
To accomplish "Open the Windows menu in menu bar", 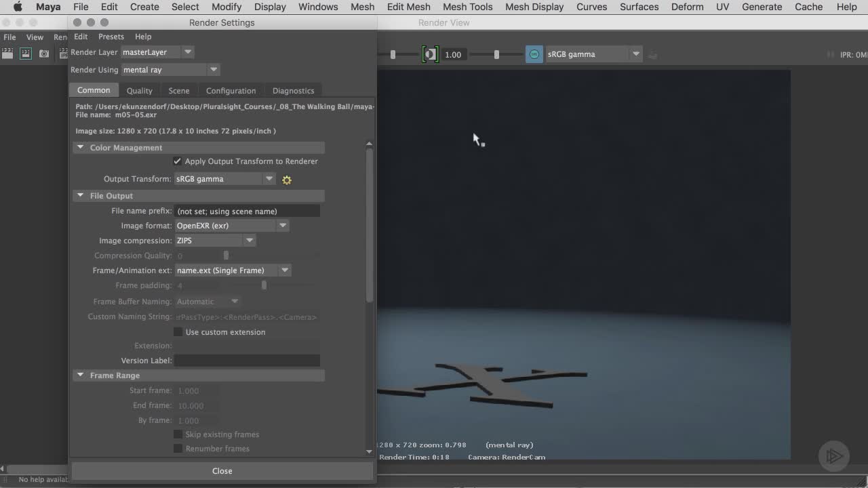I will coord(318,7).
